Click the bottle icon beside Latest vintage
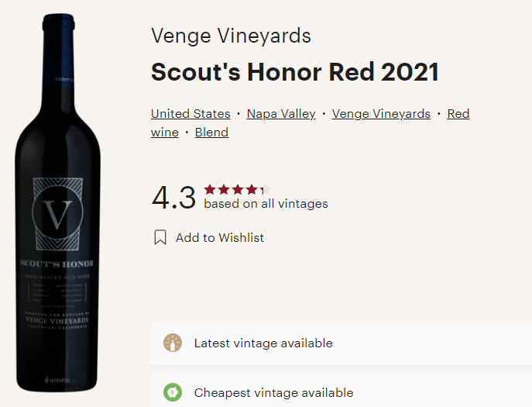The image size is (532, 407). click(173, 343)
